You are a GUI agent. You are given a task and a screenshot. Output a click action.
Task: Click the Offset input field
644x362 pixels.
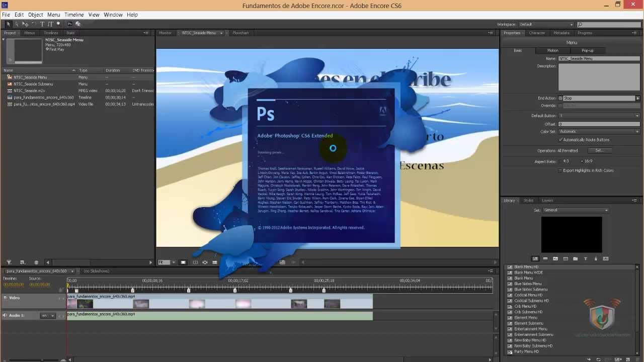[599, 124]
